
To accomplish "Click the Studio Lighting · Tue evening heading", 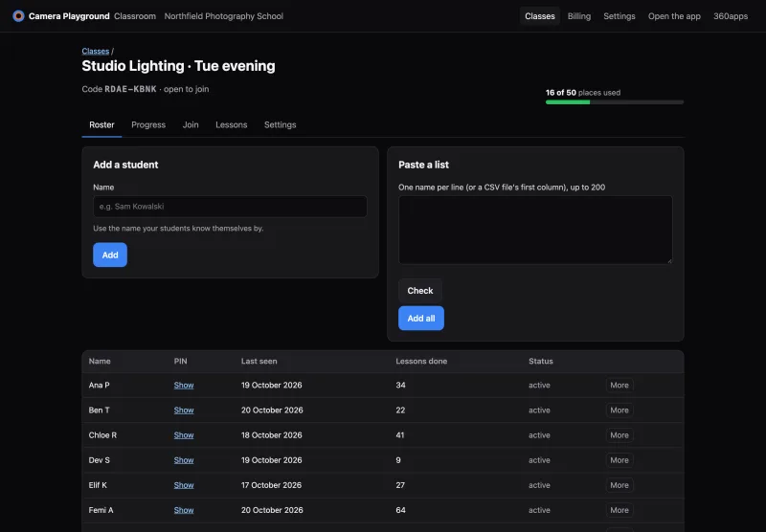I will [178, 66].
